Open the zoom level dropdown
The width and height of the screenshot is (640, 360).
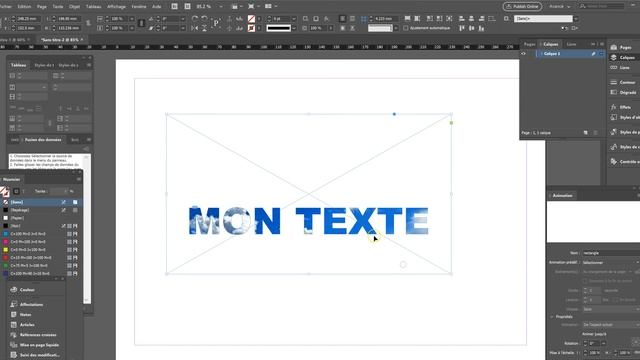(221, 7)
